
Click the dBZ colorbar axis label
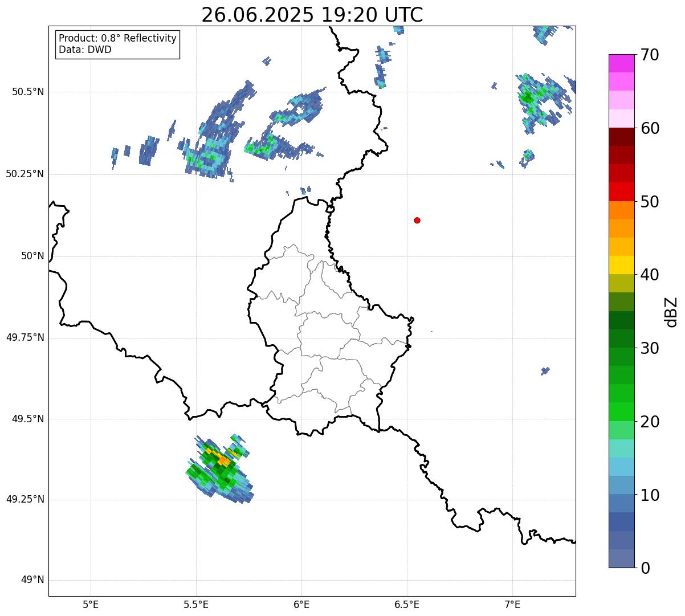[x=671, y=311]
